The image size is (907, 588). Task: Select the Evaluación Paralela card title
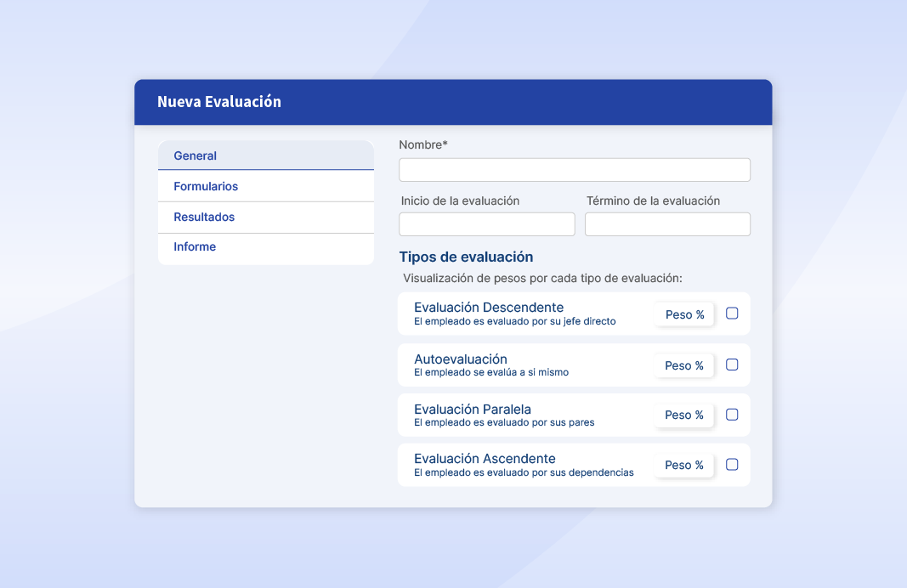click(x=472, y=408)
